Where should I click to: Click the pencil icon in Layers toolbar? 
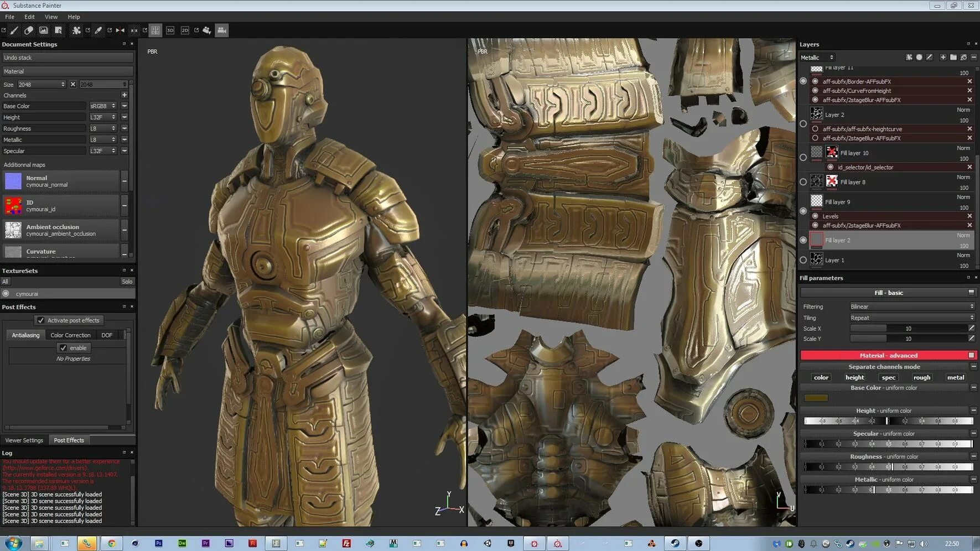pos(930,58)
